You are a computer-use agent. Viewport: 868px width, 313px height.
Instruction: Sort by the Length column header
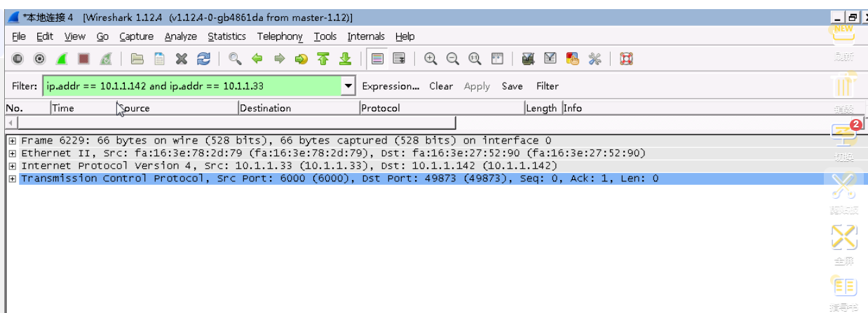(543, 108)
